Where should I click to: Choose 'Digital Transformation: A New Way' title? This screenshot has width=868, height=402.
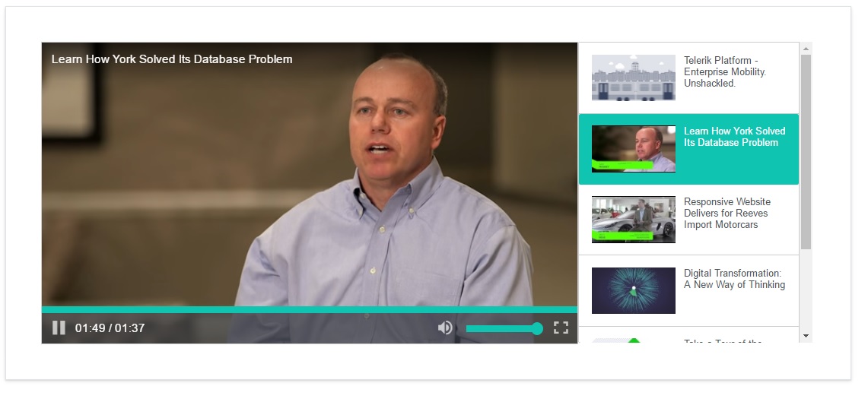[x=735, y=279]
